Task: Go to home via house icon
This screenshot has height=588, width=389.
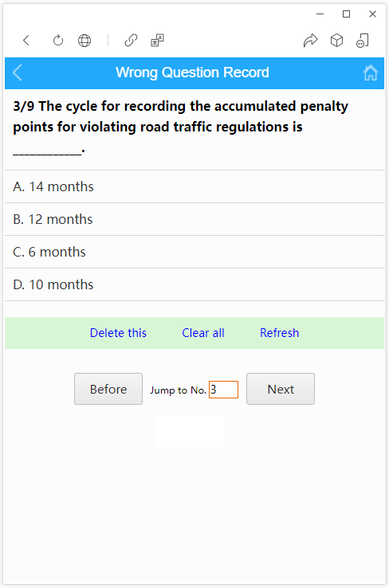Action: coord(371,73)
